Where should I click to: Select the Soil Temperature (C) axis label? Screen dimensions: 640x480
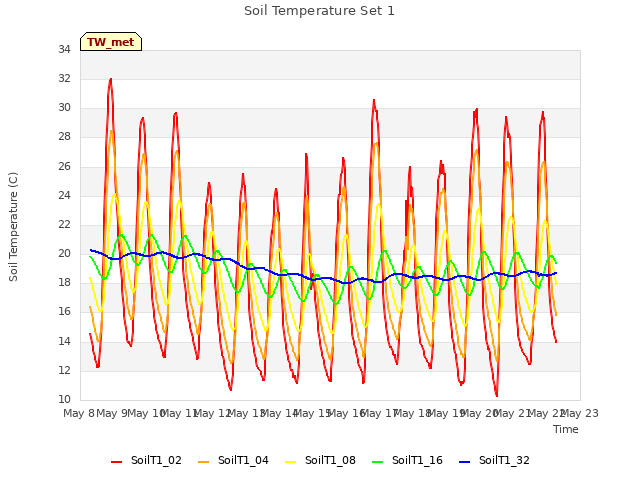pos(13,227)
